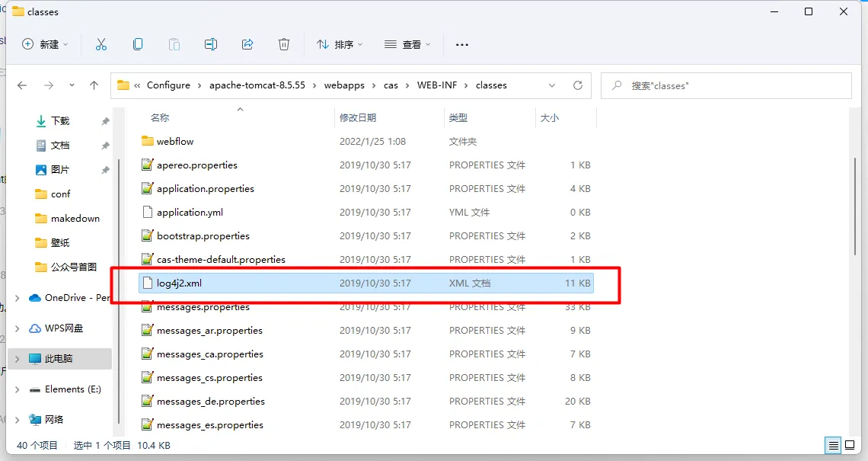Go back with the left arrow
This screenshot has height=461, width=868.
click(x=22, y=85)
